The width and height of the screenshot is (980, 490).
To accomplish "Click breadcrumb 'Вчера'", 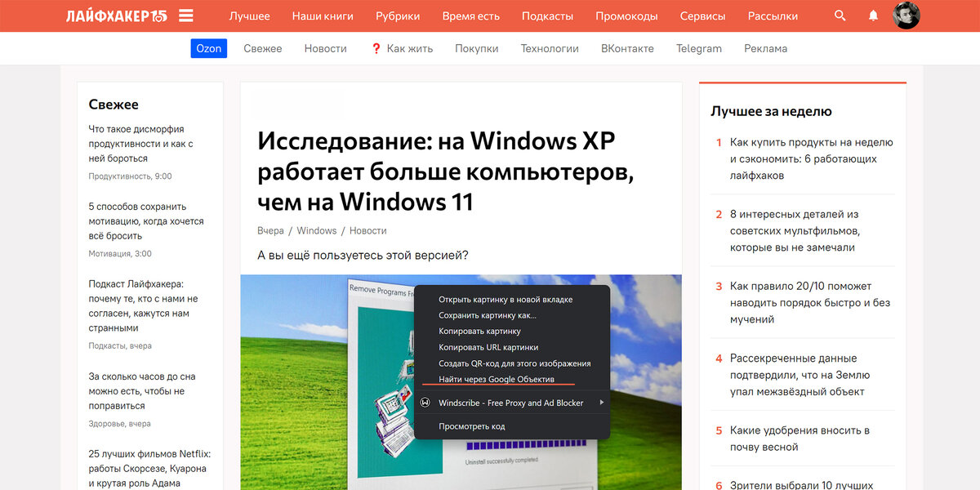I will coord(270,230).
